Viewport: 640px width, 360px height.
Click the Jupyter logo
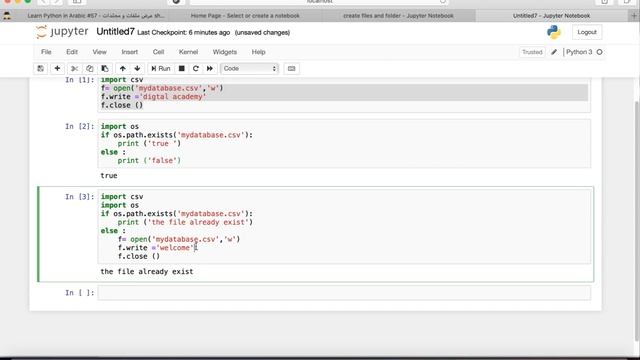coord(62,32)
